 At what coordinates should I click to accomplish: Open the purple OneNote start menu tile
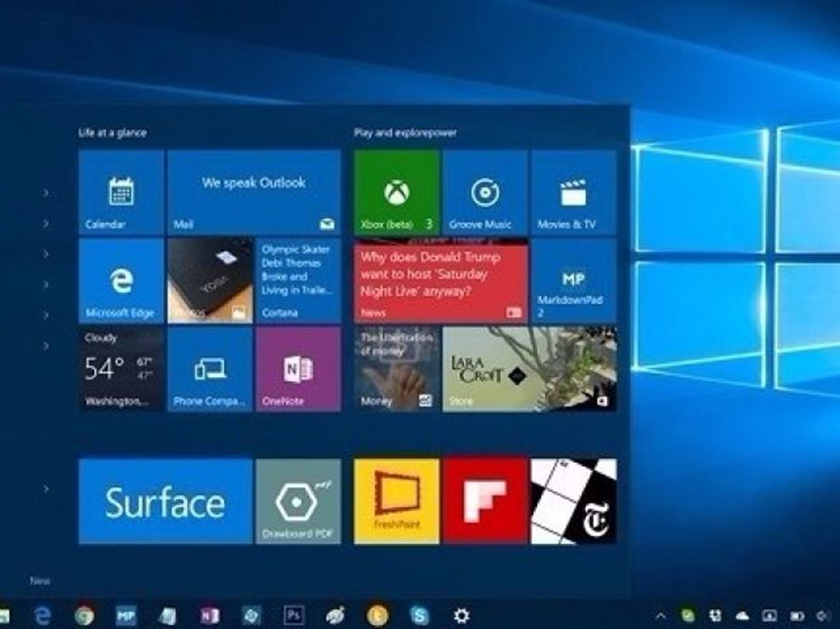point(298,369)
